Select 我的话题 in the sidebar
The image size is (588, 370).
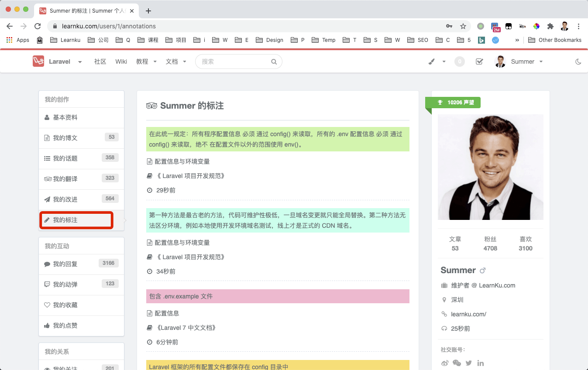[81, 158]
